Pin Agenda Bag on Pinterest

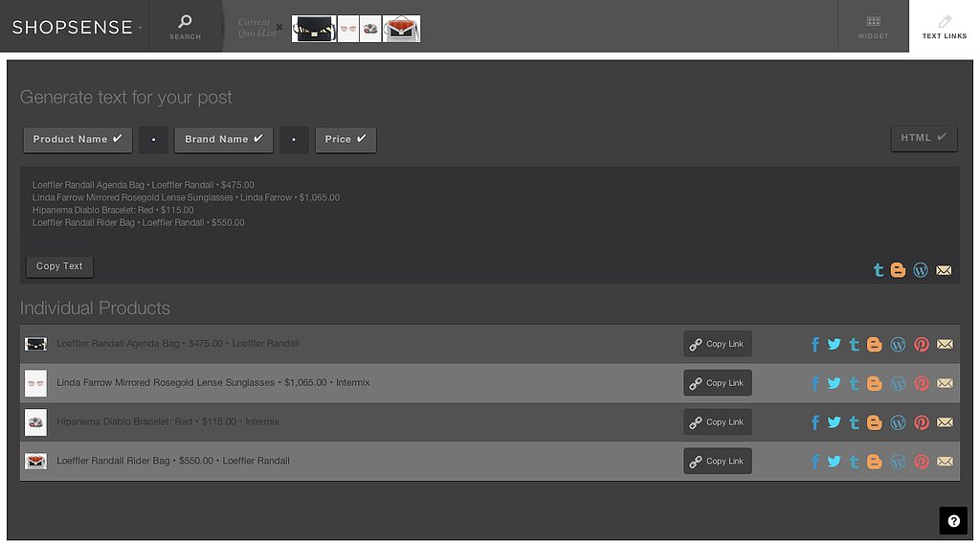point(922,344)
